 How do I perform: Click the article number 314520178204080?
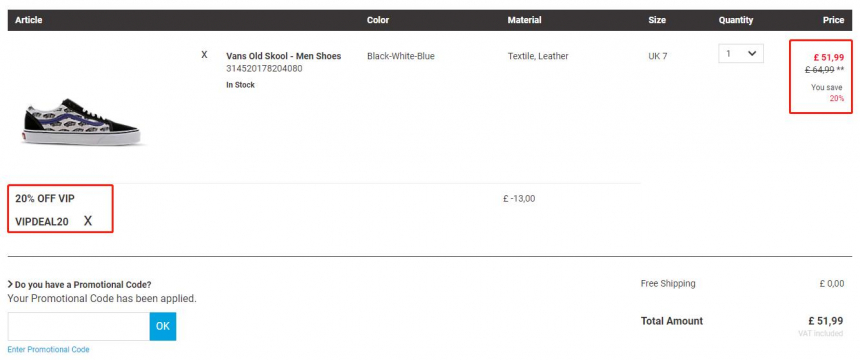pos(264,69)
